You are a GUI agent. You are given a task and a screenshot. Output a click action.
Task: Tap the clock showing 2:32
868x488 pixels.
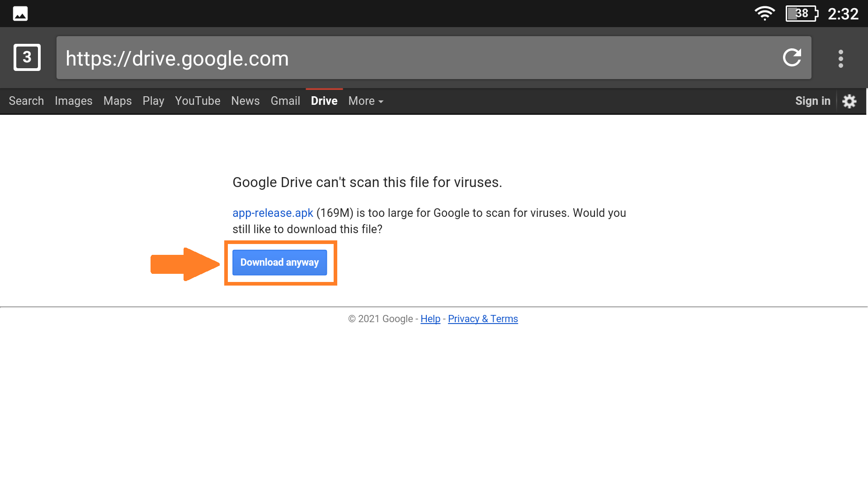[x=843, y=14]
